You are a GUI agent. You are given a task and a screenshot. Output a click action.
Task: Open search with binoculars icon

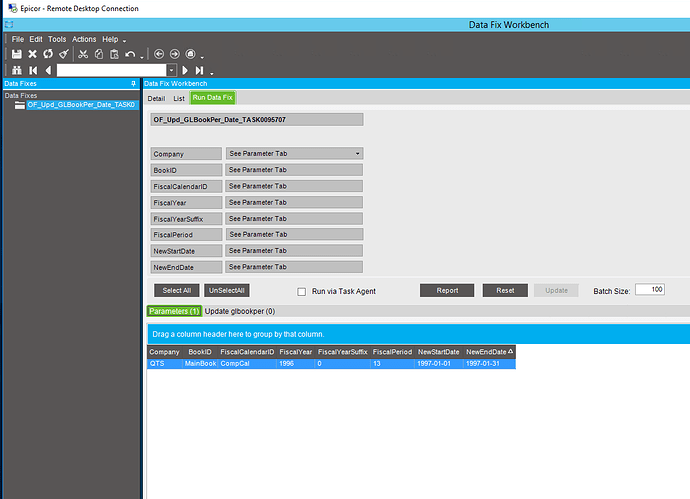[17, 70]
